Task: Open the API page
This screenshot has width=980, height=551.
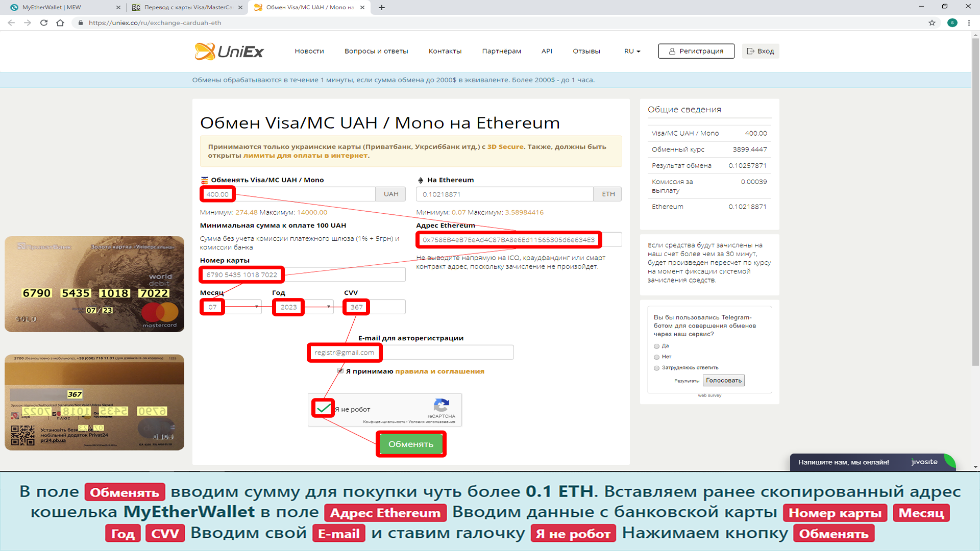Action: tap(547, 51)
